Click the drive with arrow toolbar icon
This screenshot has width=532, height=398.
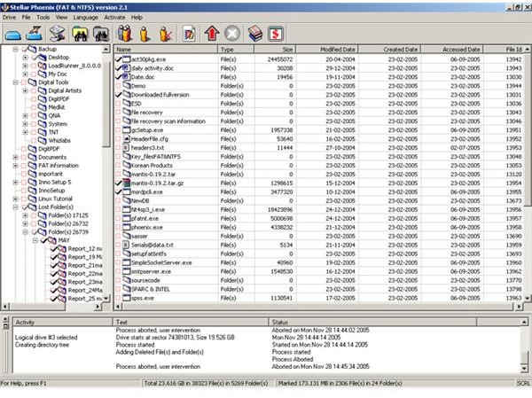[35, 34]
